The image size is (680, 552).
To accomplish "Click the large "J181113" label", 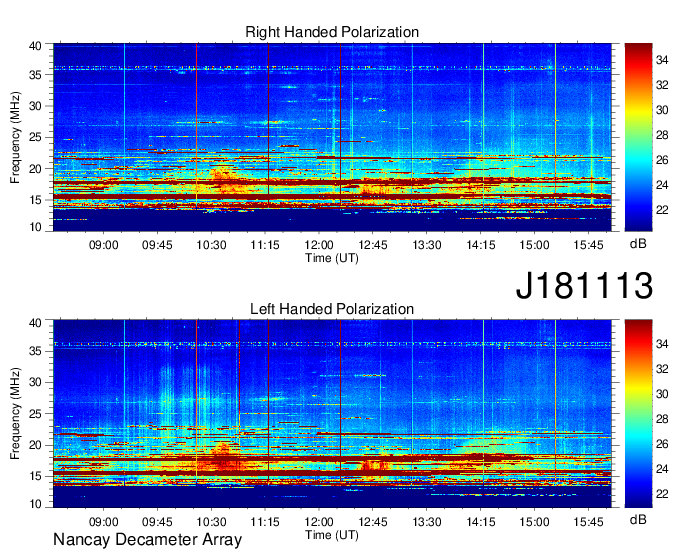I will pyautogui.click(x=584, y=285).
